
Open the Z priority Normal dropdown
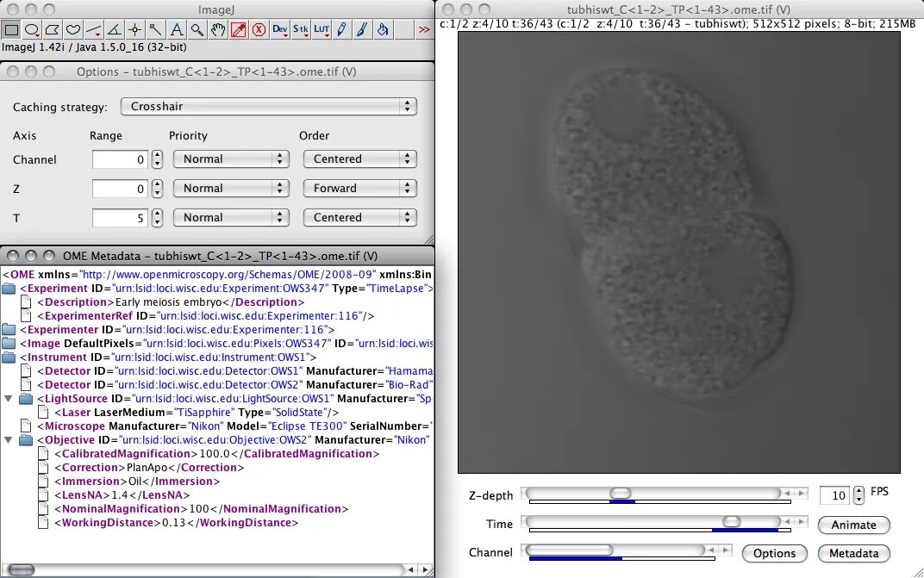pyautogui.click(x=231, y=189)
